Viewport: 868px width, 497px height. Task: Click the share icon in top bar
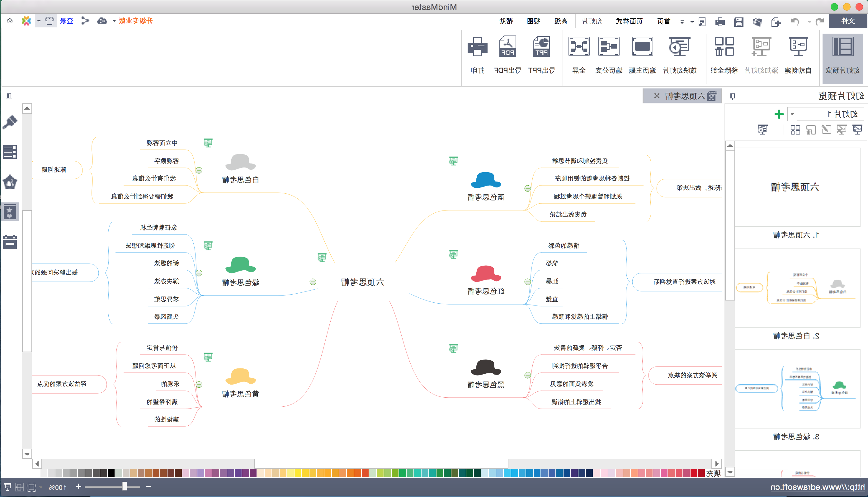pos(85,21)
